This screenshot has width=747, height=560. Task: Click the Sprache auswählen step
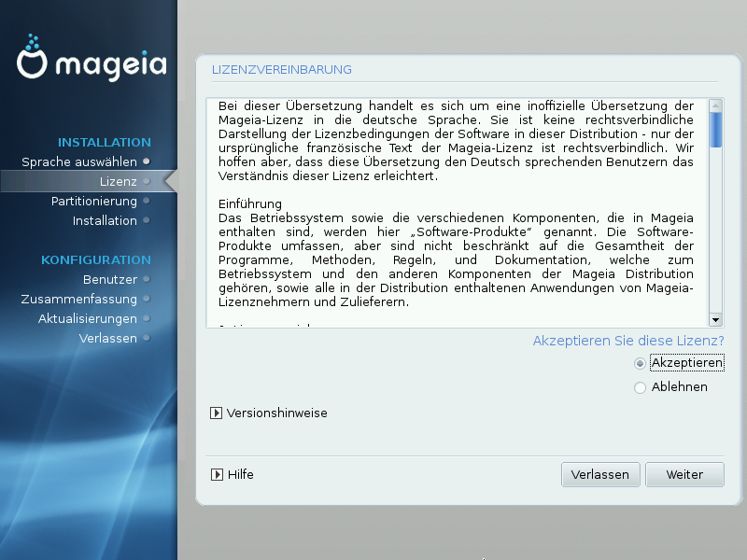point(79,161)
